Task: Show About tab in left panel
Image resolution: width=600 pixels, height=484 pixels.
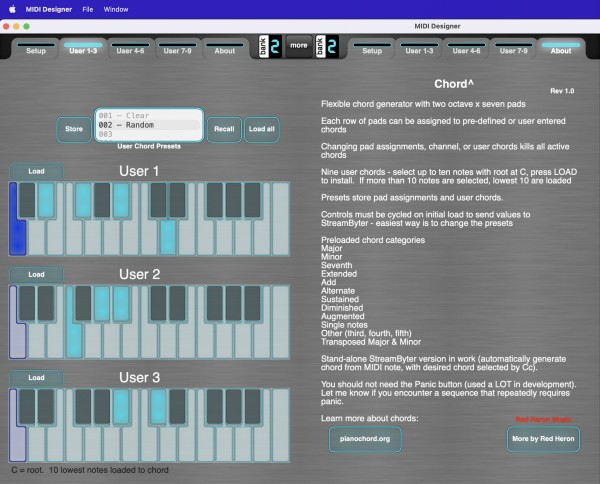Action: point(225,49)
